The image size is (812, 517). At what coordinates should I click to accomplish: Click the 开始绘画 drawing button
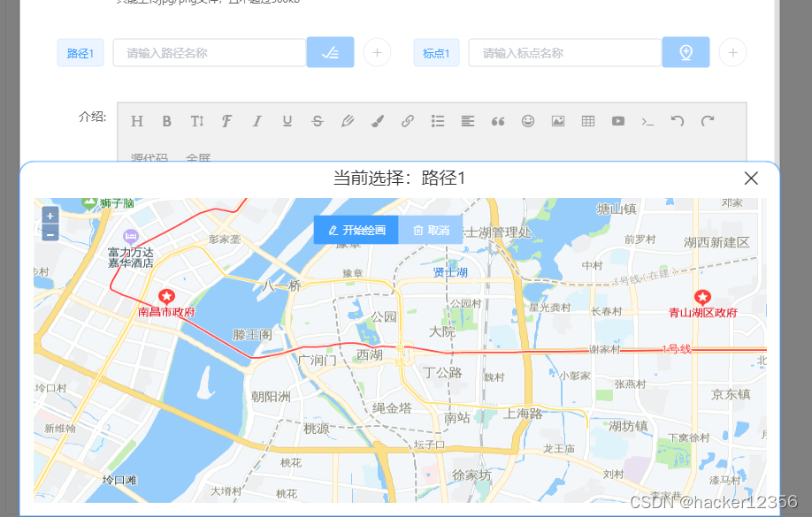(x=356, y=230)
